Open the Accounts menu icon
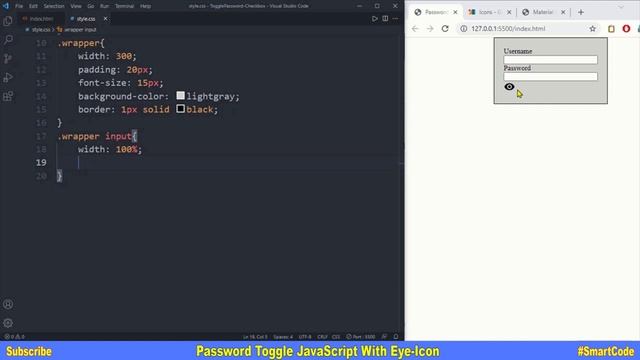 tap(8, 304)
